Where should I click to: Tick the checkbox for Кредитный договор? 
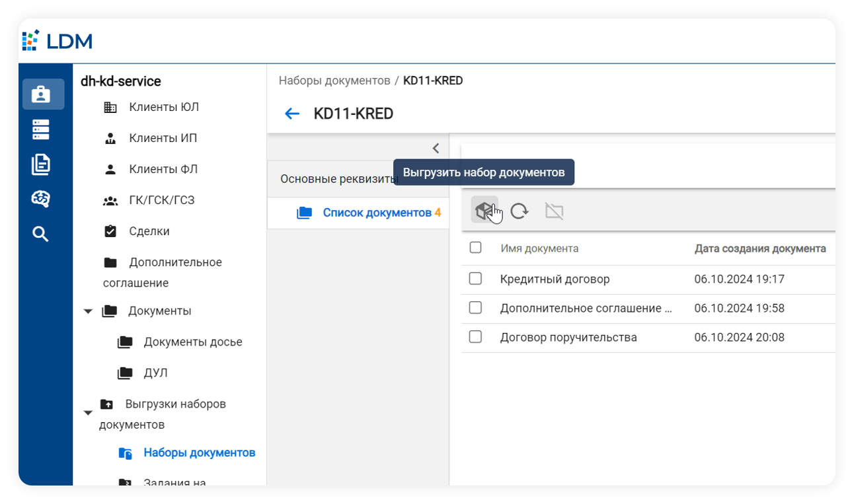pyautogui.click(x=475, y=279)
